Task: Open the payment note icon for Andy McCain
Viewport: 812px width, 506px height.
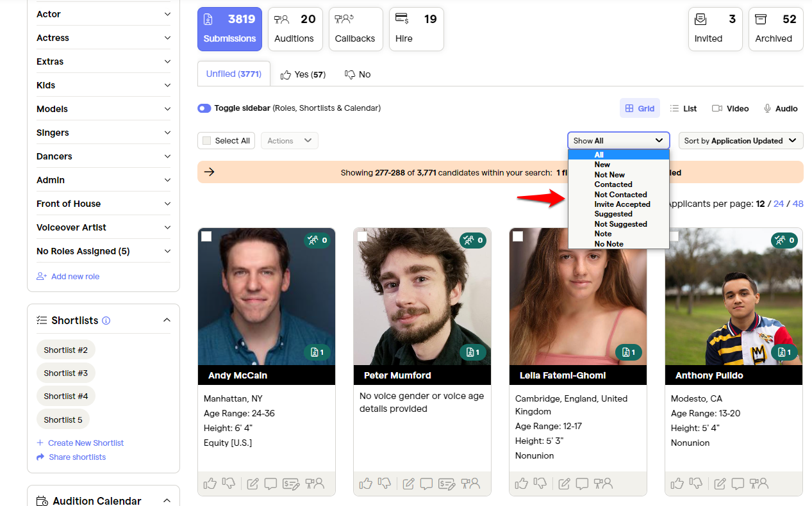Action: (291, 484)
